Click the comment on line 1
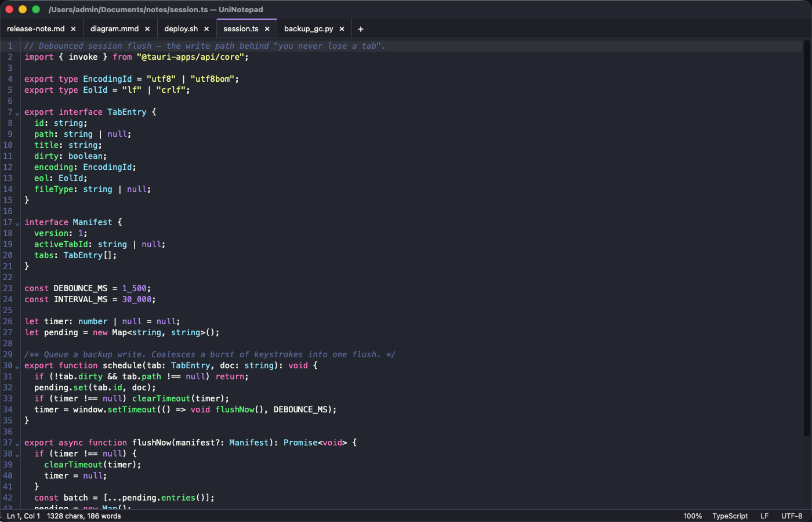This screenshot has height=522, width=812. point(205,46)
